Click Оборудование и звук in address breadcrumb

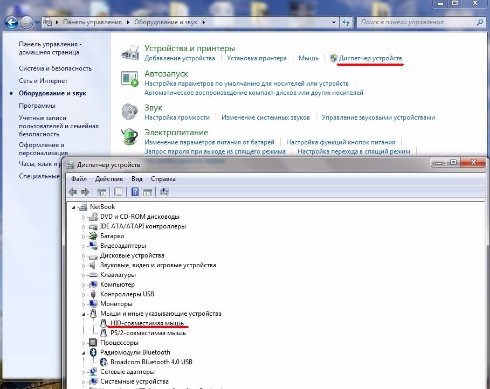(166, 22)
